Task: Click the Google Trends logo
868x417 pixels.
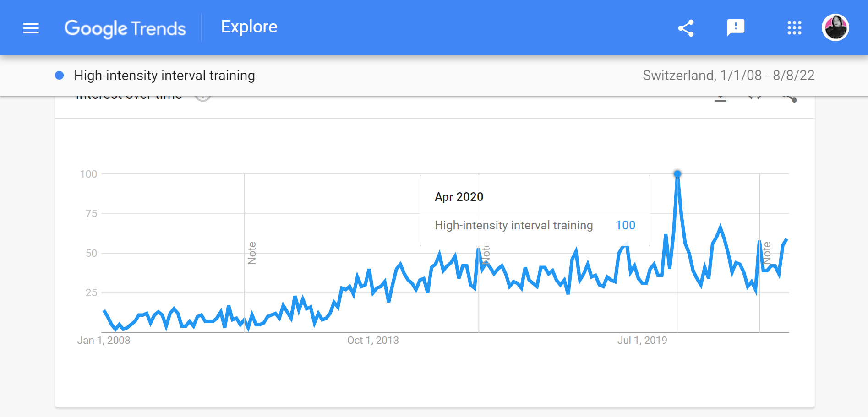Action: point(125,28)
